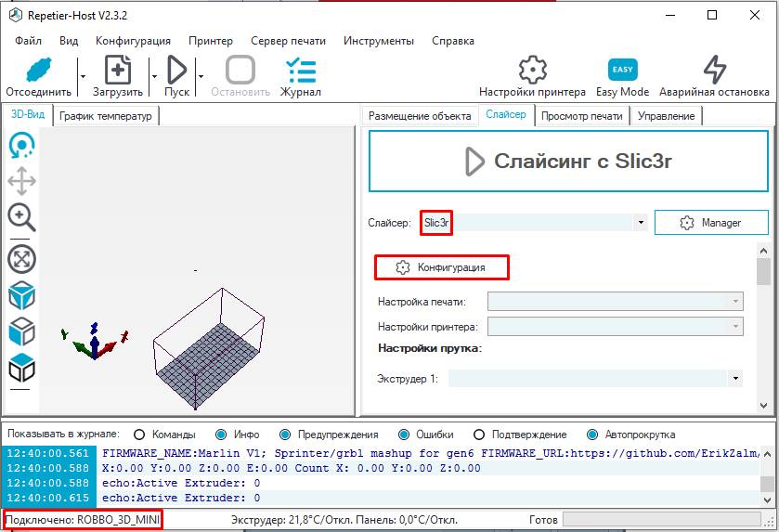Open the Инструменты menu

tap(379, 41)
